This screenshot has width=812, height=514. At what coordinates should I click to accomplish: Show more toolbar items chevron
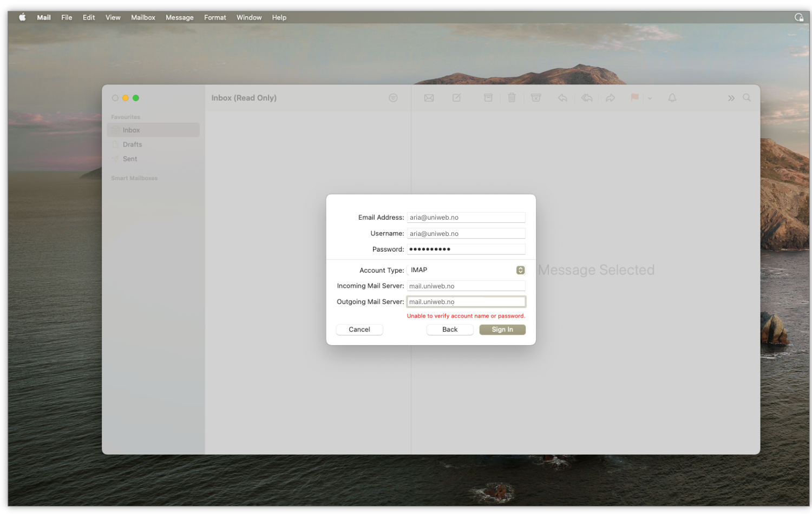pyautogui.click(x=731, y=98)
